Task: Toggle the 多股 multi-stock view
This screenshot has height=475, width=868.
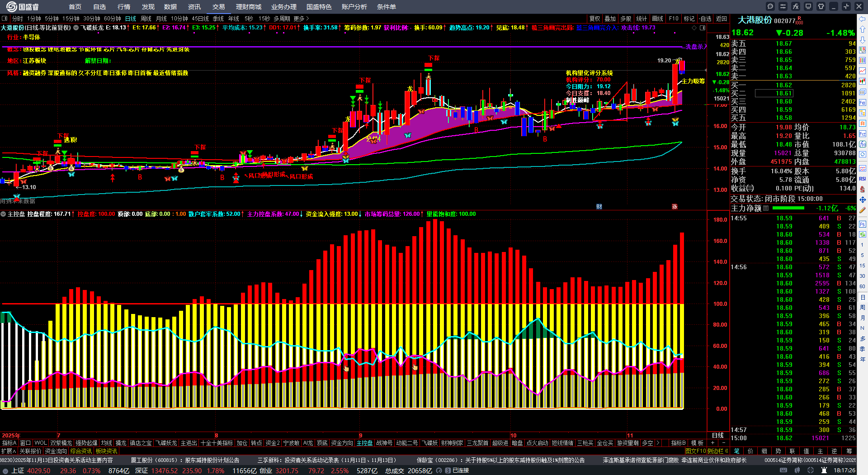Action: 626,19
